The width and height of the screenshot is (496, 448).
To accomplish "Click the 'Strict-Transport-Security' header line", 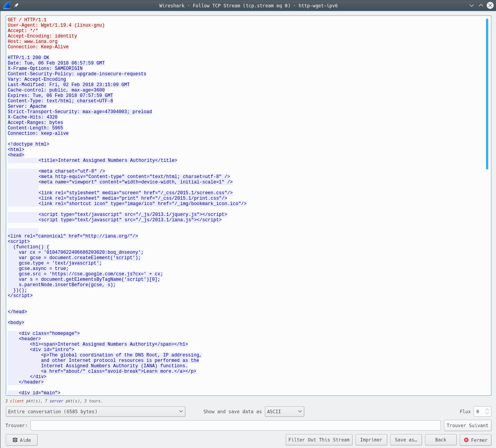I will pos(80,112).
